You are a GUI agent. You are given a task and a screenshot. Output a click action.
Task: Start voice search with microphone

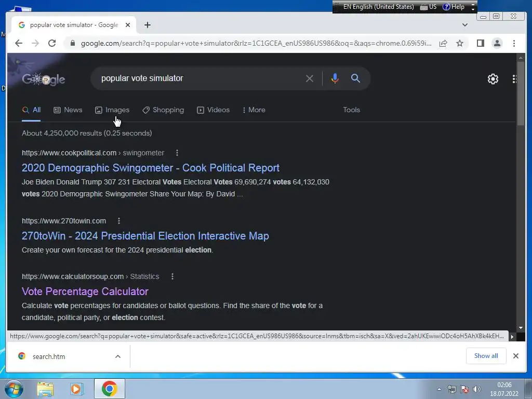click(x=335, y=78)
